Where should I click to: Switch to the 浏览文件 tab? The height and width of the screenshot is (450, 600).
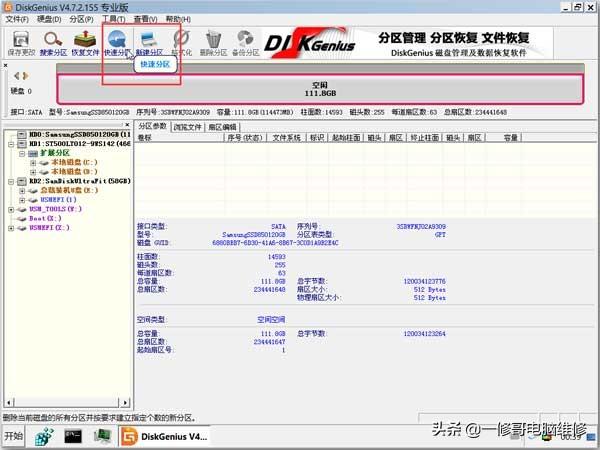pyautogui.click(x=188, y=127)
